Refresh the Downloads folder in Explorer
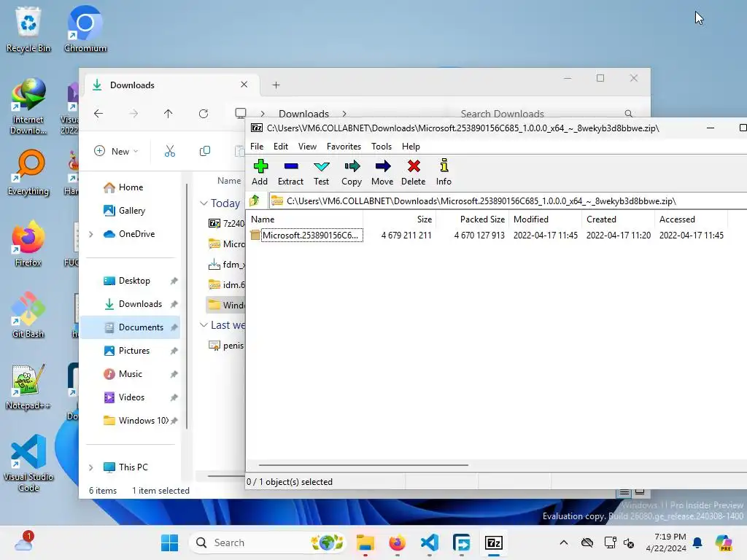Image resolution: width=747 pixels, height=560 pixels. (x=204, y=113)
